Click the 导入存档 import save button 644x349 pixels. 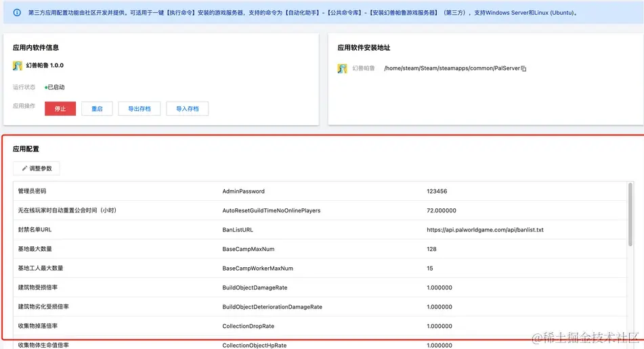188,109
